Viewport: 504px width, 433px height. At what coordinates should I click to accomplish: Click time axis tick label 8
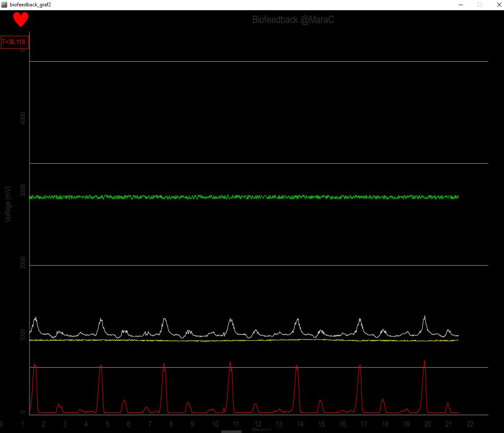171,424
